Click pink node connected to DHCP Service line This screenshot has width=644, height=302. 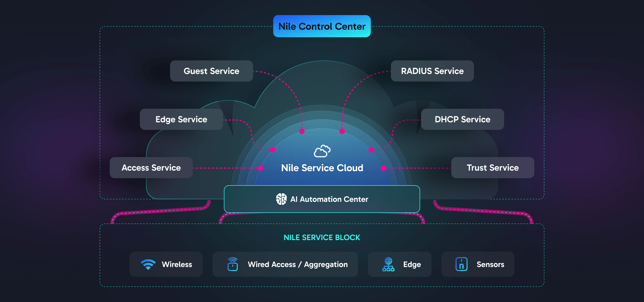(x=371, y=150)
